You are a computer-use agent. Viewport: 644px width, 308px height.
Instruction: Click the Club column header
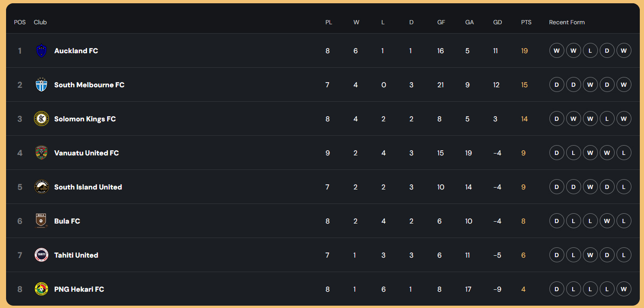click(40, 22)
